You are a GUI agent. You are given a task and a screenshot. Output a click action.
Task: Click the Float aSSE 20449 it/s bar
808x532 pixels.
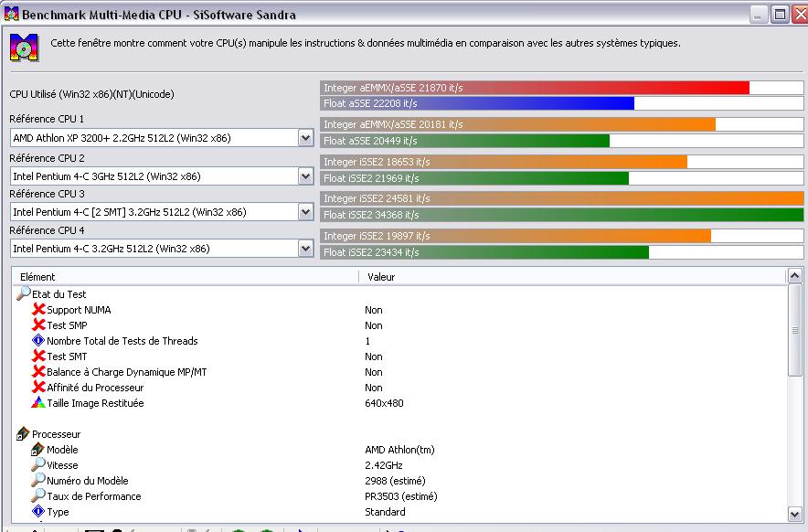coord(465,140)
